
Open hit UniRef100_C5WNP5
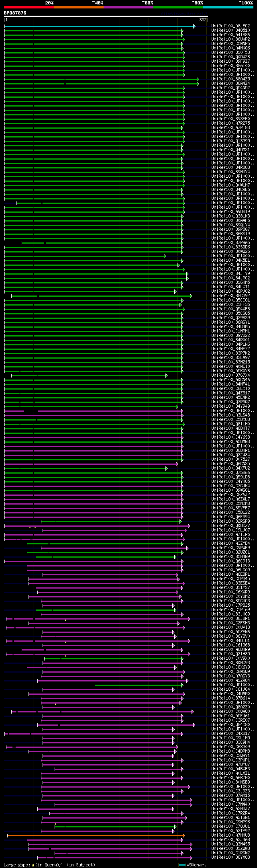click(x=230, y=44)
